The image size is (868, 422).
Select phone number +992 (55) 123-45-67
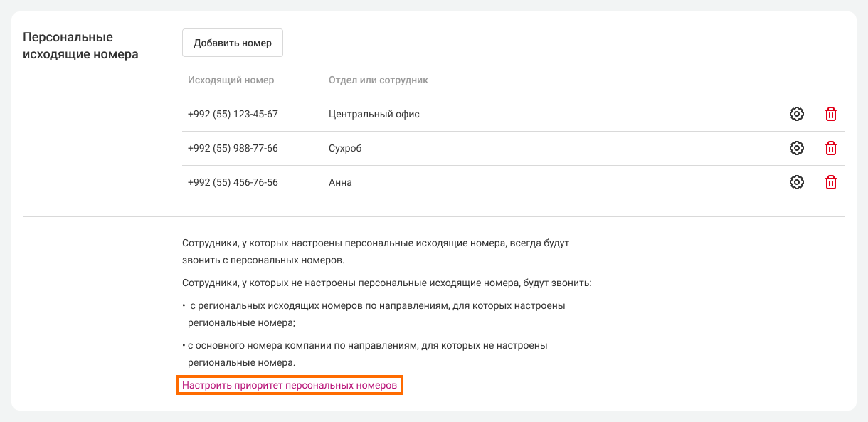pos(233,114)
